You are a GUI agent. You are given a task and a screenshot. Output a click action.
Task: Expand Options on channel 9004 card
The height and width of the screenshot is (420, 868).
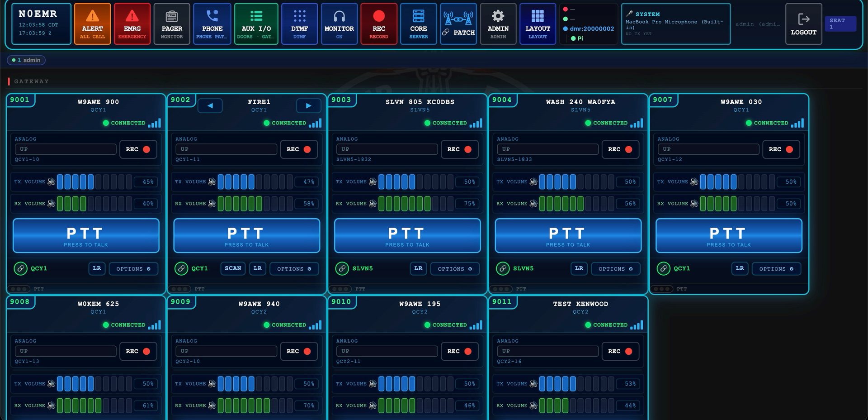(x=616, y=269)
